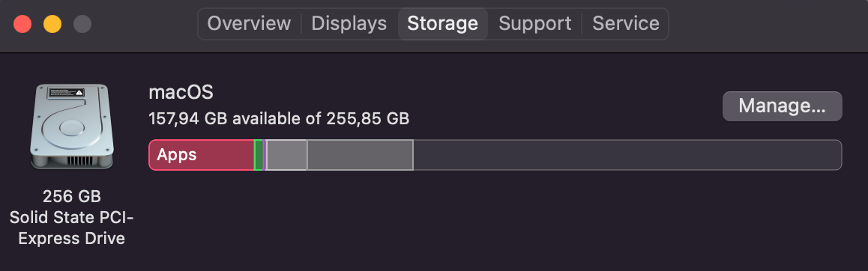Click the hard drive disk icon
Image resolution: width=868 pixels, height=271 pixels.
tap(72, 126)
